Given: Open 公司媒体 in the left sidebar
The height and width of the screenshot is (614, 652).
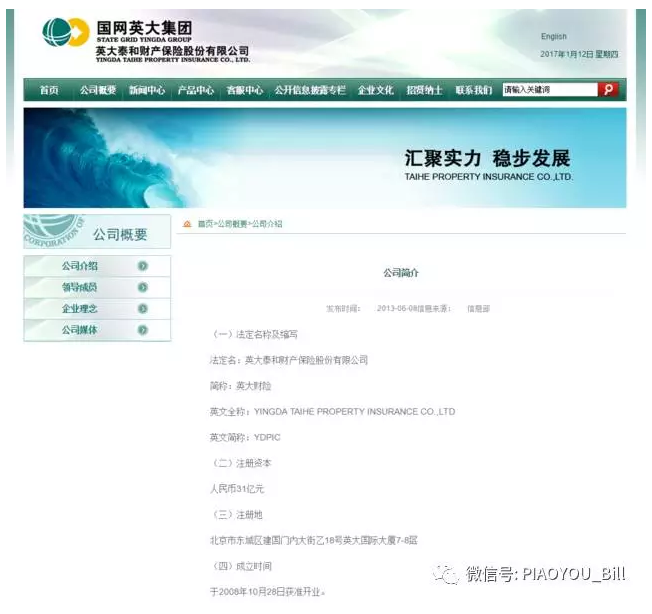Looking at the screenshot, I should point(80,330).
